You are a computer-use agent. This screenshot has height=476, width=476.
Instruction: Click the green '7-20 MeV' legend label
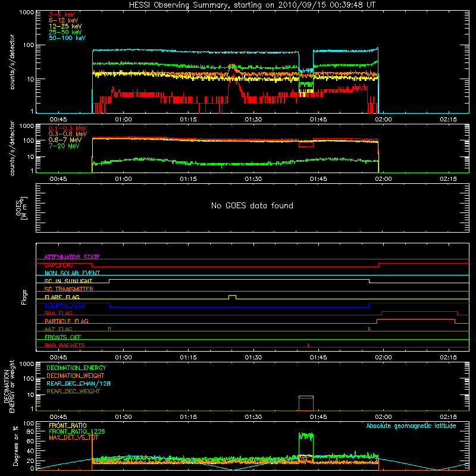point(64,146)
